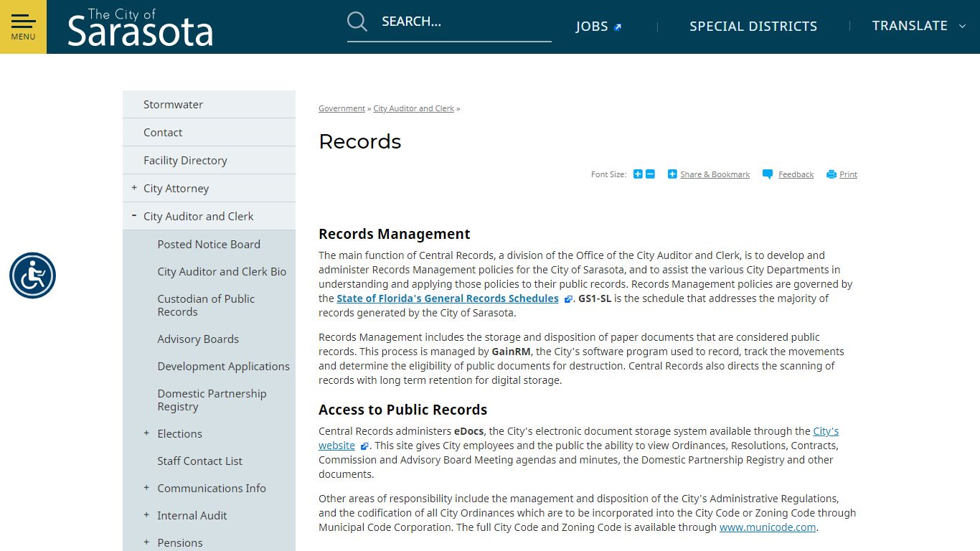Viewport: 980px width, 551px height.
Task: Follow the City's website link
Action: (x=826, y=431)
